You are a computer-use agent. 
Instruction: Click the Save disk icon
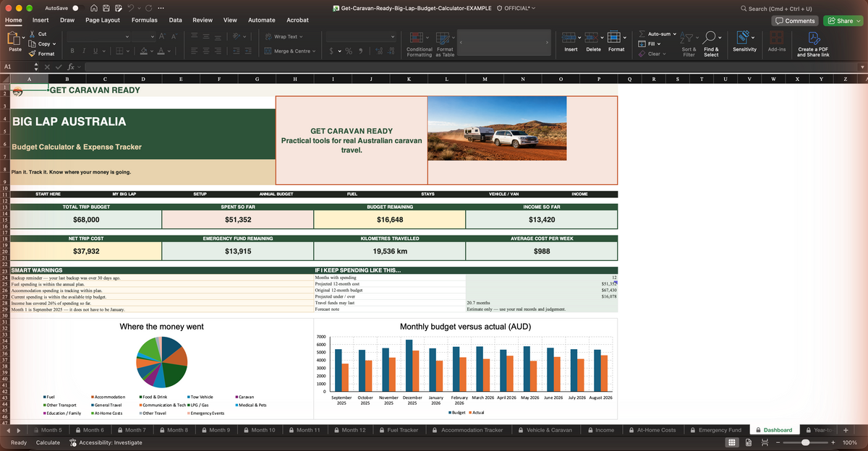(x=106, y=8)
